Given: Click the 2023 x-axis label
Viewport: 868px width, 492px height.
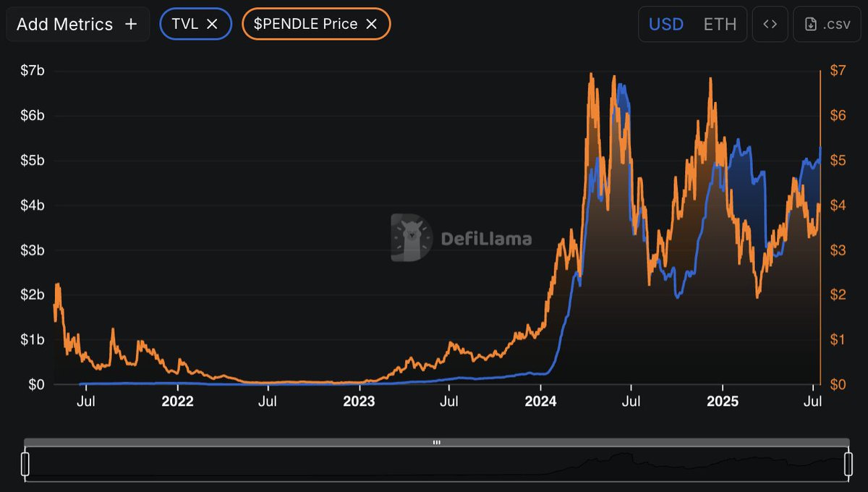Looking at the screenshot, I should pyautogui.click(x=359, y=402).
